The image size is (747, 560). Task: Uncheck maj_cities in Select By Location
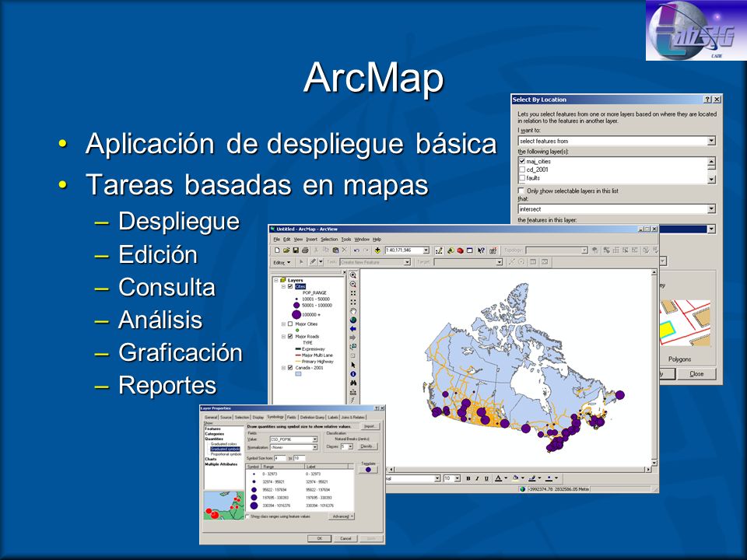point(522,162)
